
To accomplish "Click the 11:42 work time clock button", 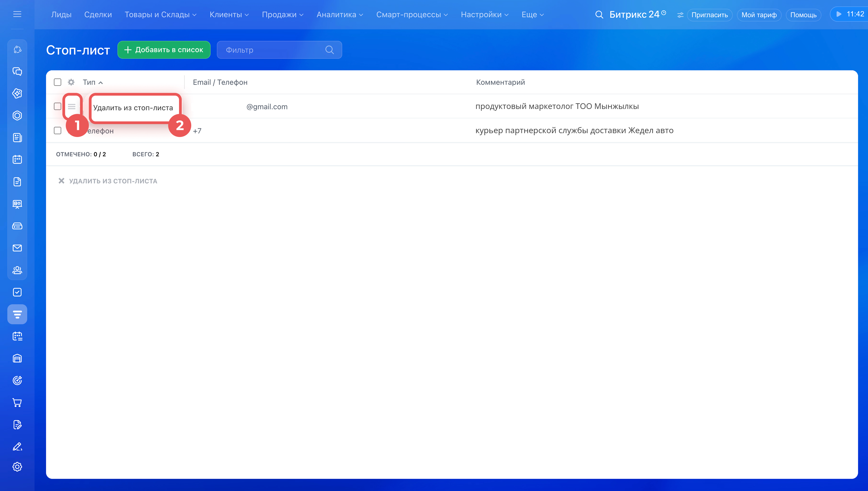I will tap(849, 14).
